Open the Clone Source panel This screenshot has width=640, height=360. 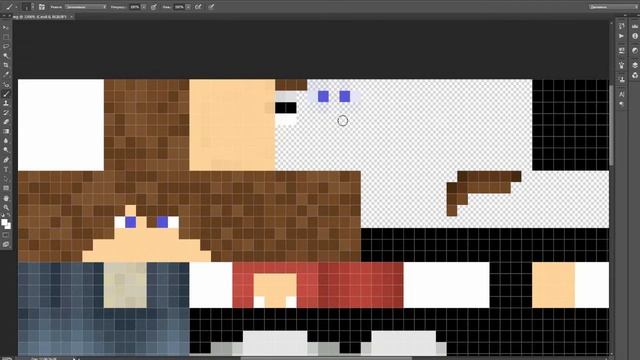(x=621, y=80)
